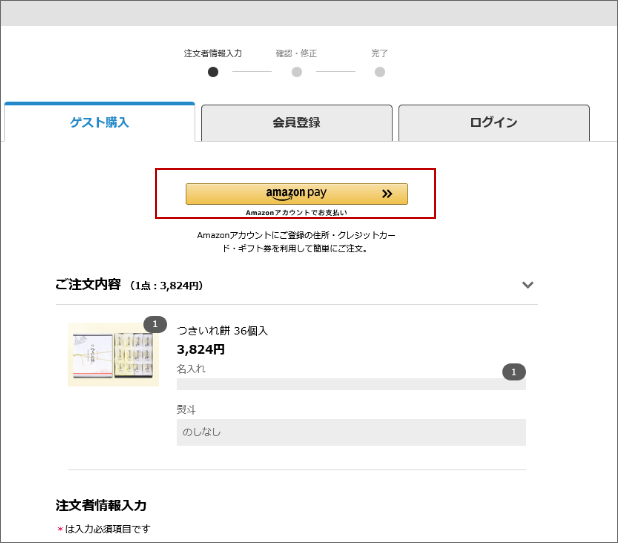This screenshot has height=543, width=618.
Task: Click the 3,824円 product price
Action: [200, 349]
